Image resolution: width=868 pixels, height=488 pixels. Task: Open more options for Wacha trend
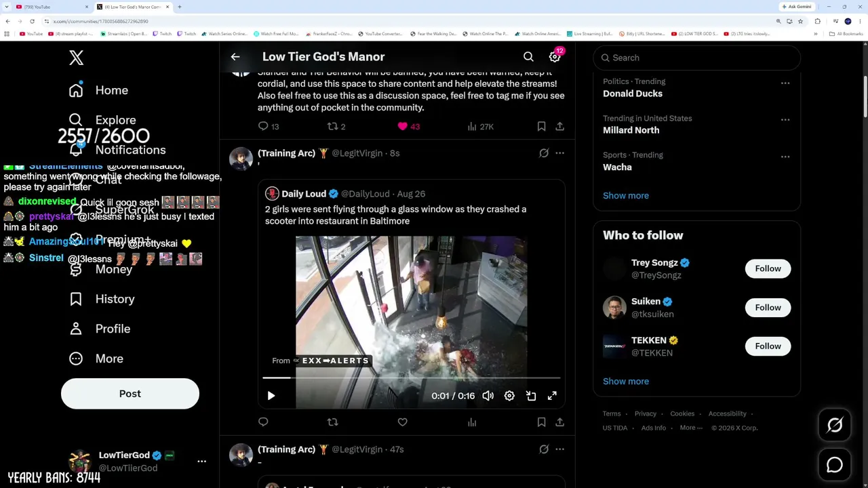pos(785,157)
